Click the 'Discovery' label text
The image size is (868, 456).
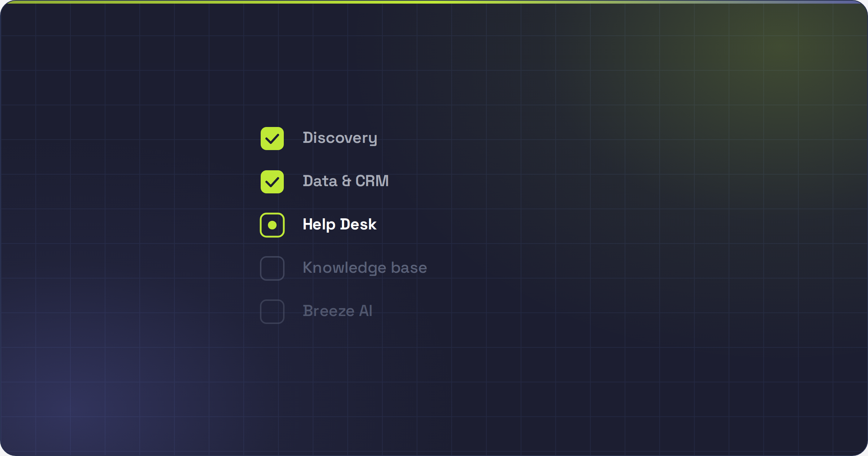340,138
